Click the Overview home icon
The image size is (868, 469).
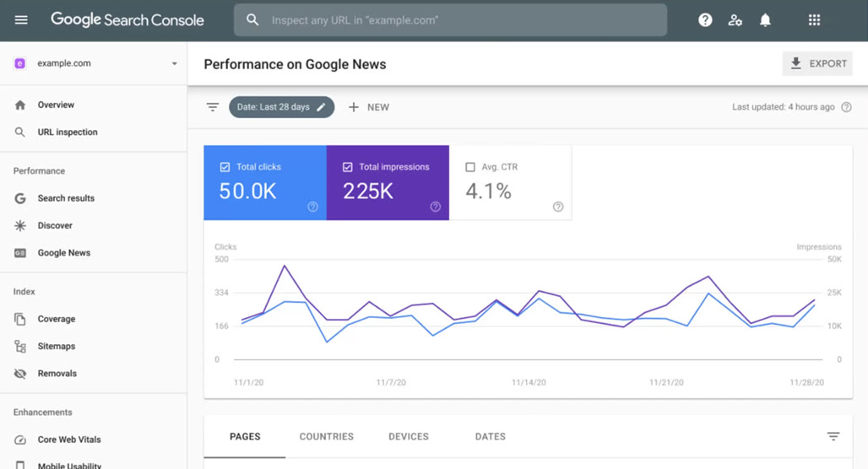[x=20, y=105]
